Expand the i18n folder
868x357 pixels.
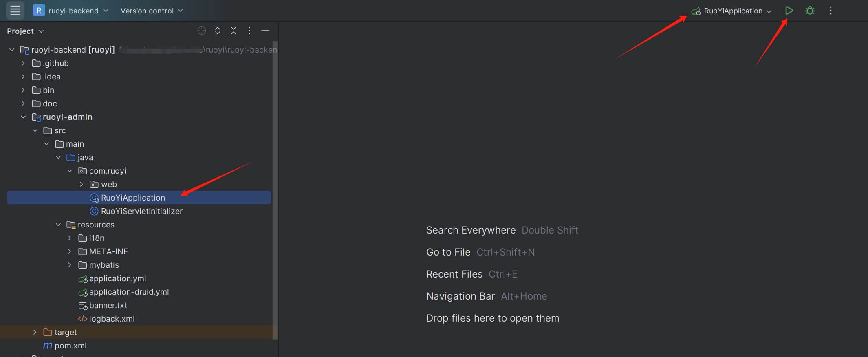pyautogui.click(x=70, y=238)
